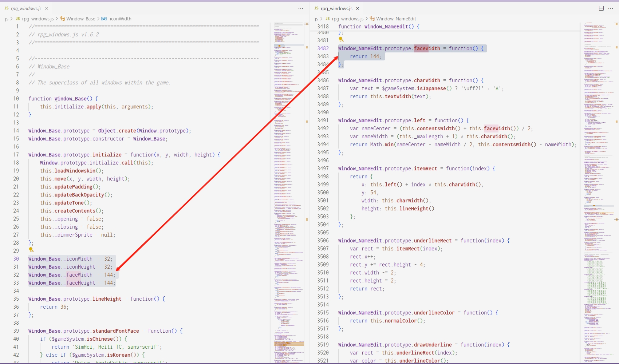
Task: Click updateBackOpacity on line 22
Action: point(79,195)
